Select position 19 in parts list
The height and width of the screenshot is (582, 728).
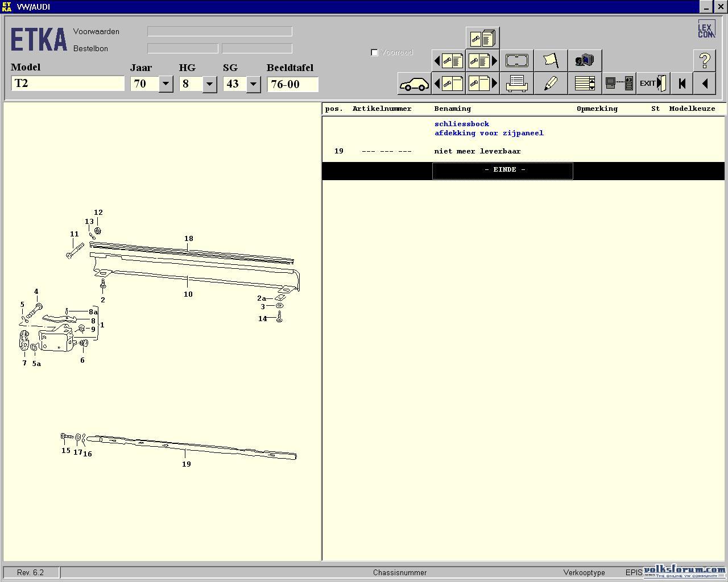[339, 151]
